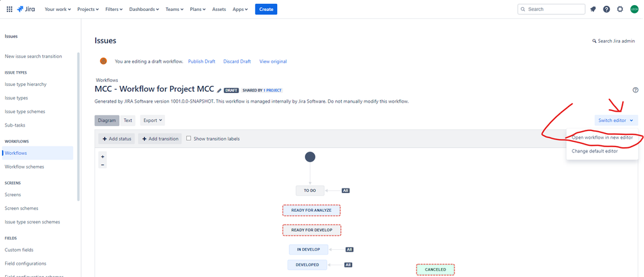Expand the Teams menu
644x277 pixels.
[175, 9]
